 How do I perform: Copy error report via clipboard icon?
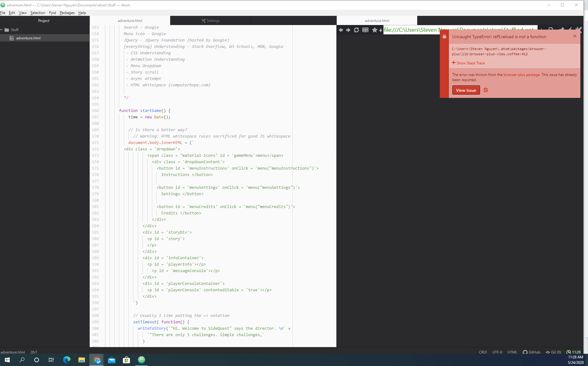tap(486, 90)
